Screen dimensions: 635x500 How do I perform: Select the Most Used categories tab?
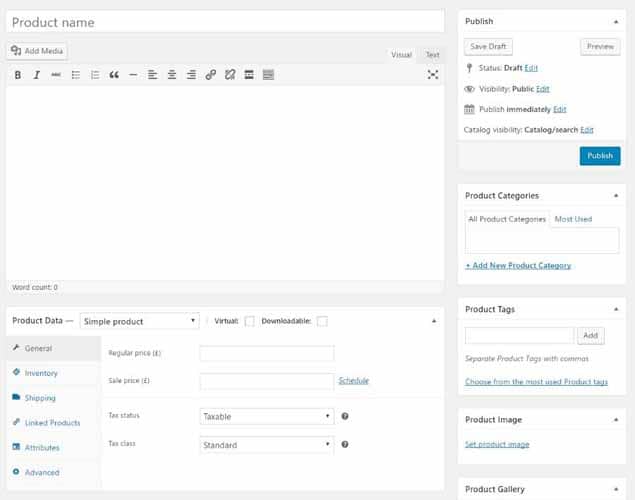pos(573,219)
